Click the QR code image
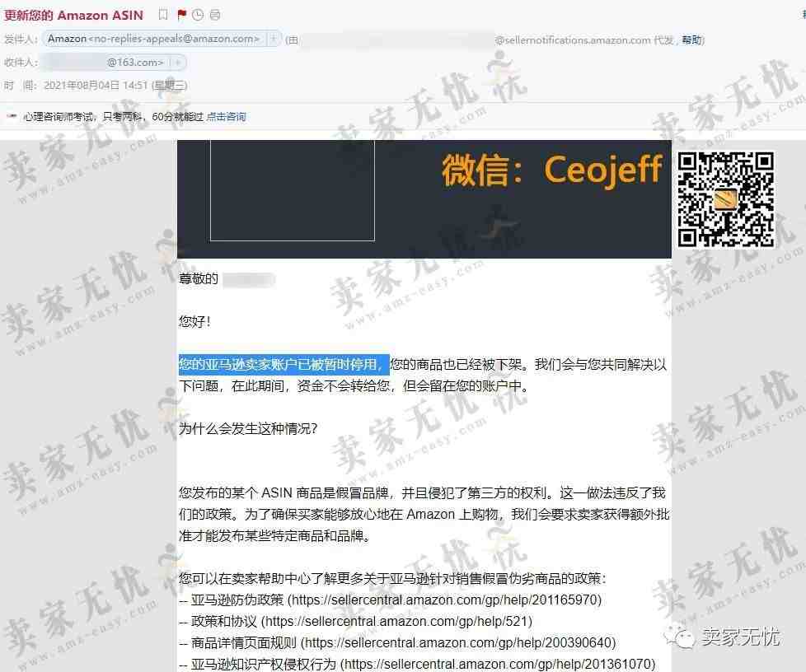This screenshot has height=672, width=806. [725, 199]
